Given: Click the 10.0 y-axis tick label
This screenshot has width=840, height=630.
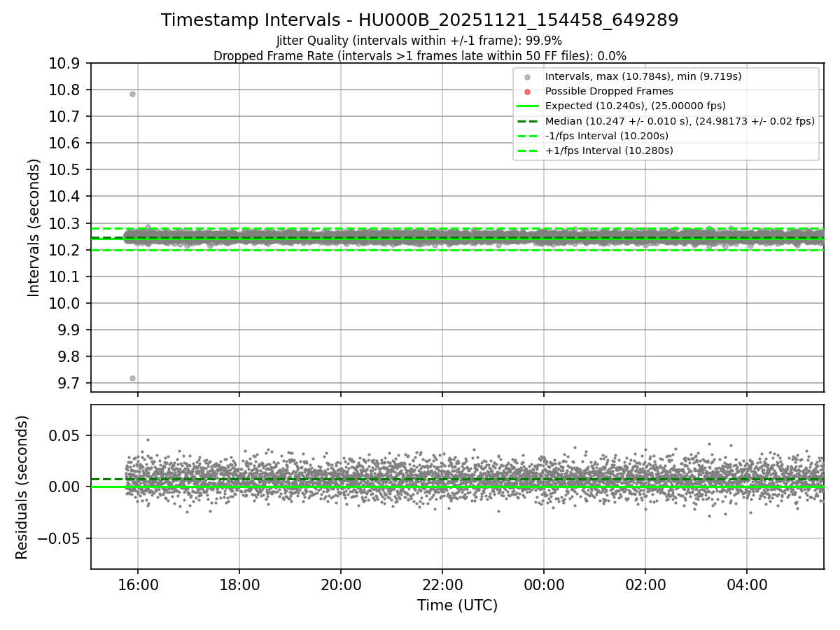Looking at the screenshot, I should click(66, 303).
